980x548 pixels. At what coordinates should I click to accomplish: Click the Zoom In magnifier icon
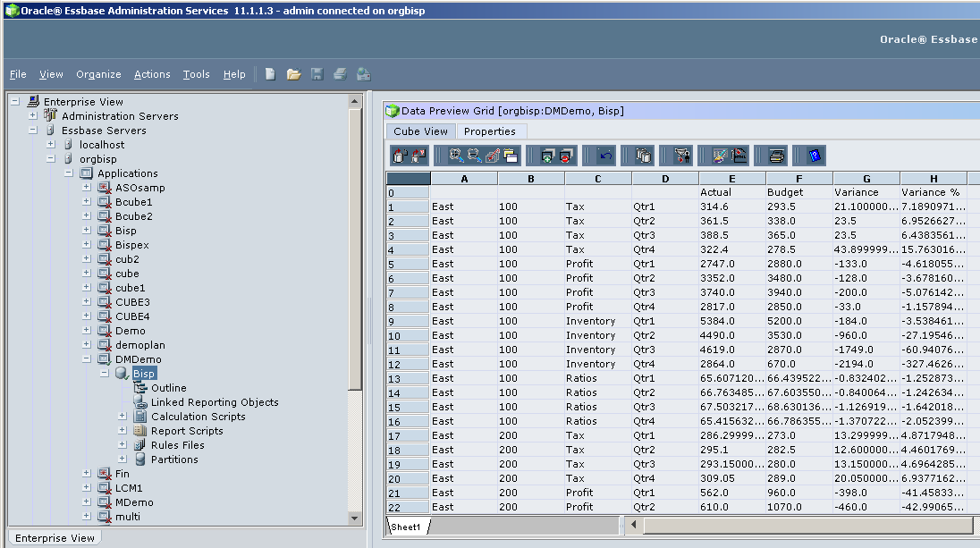point(456,156)
